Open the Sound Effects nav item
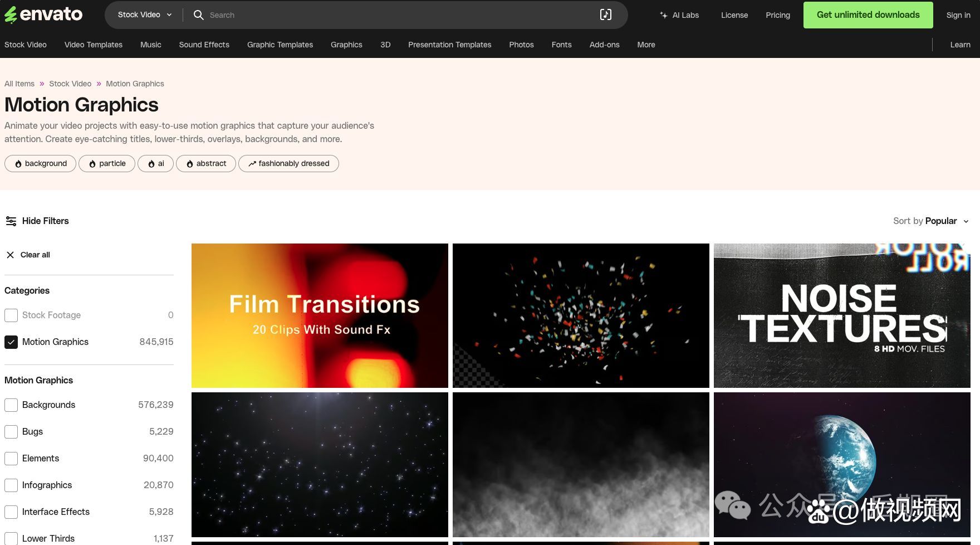The width and height of the screenshot is (980, 545). tap(204, 45)
